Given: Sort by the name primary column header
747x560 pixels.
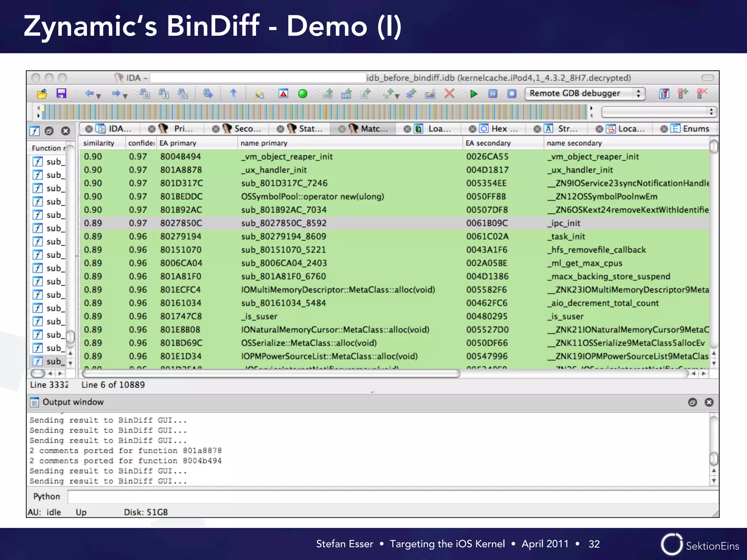Looking at the screenshot, I should (x=350, y=143).
